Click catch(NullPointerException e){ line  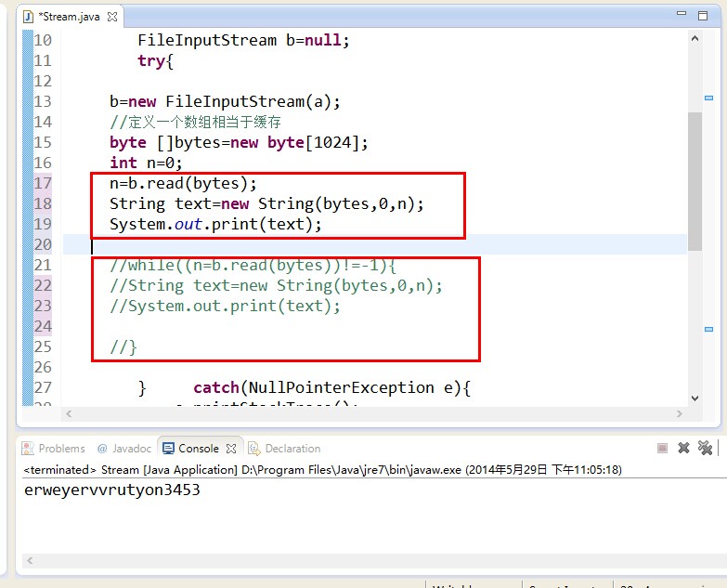332,387
